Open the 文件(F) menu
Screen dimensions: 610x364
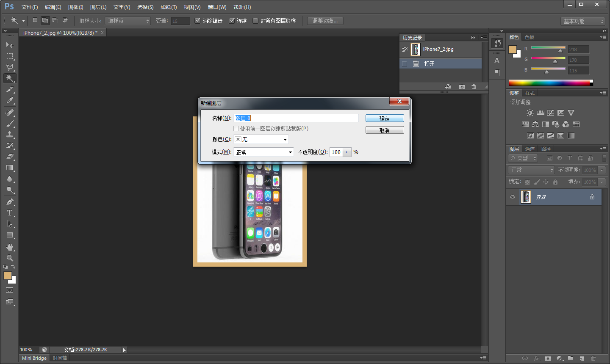30,7
